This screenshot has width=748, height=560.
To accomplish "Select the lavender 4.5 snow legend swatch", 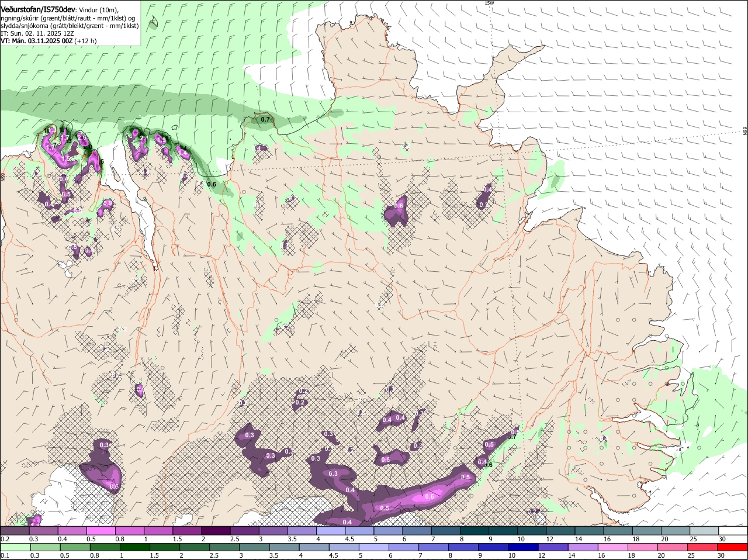I will click(359, 531).
